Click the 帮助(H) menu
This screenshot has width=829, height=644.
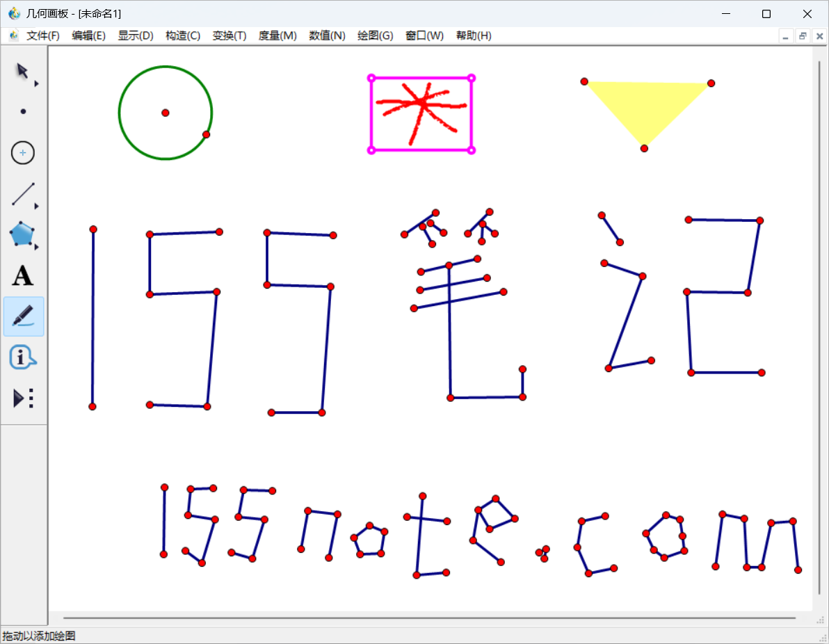[x=474, y=35]
